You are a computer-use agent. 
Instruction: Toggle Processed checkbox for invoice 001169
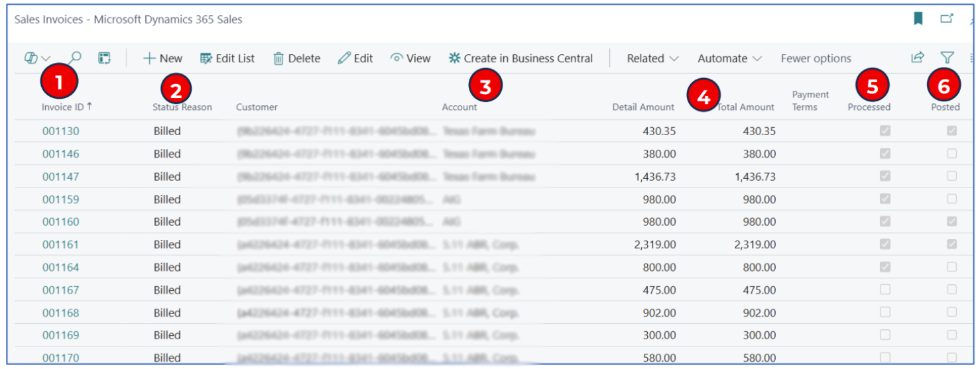(885, 335)
